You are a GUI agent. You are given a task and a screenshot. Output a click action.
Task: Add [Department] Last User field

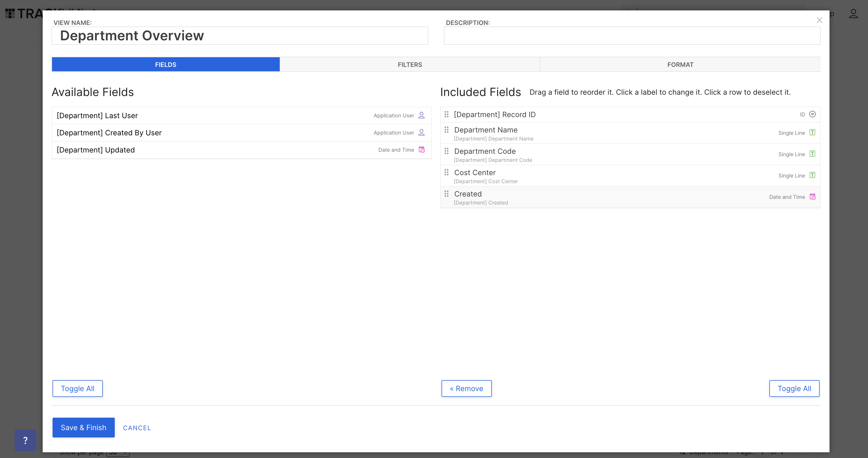[241, 116]
